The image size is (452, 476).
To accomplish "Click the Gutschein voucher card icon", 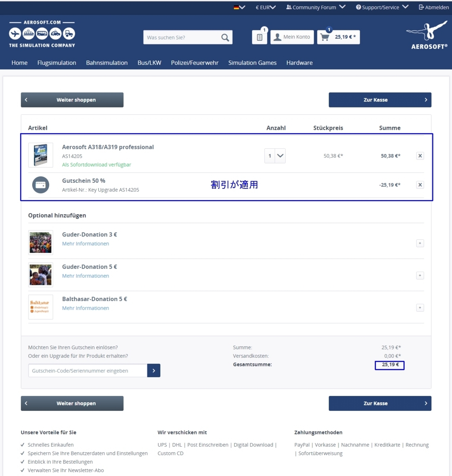I will point(40,185).
